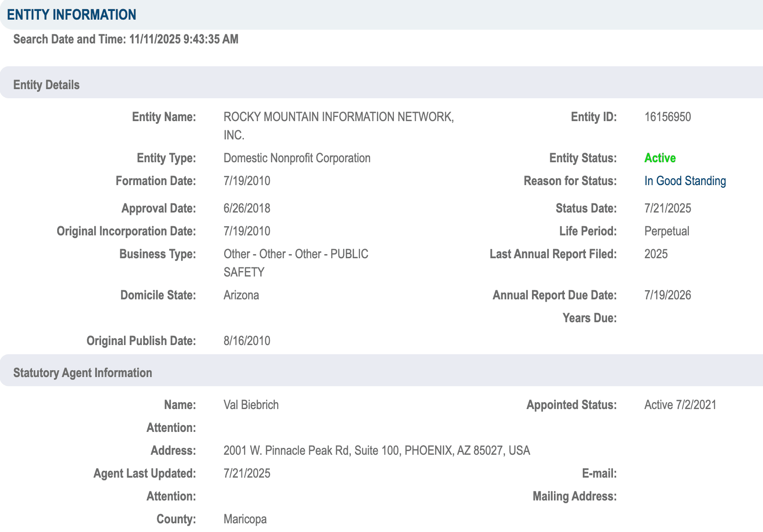
Task: Click the agent address on Pinnacle Peak Rd
Action: click(x=376, y=451)
